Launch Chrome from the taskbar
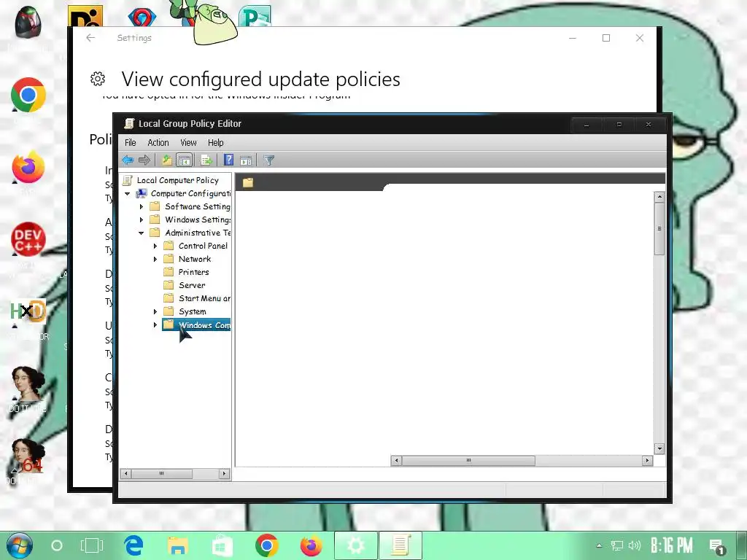Viewport: 747px width, 560px height. coord(267,545)
